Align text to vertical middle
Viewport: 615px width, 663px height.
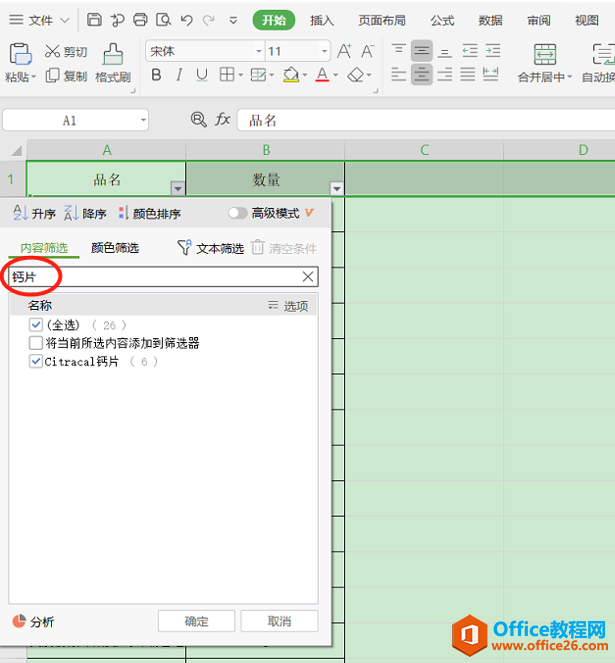(421, 51)
